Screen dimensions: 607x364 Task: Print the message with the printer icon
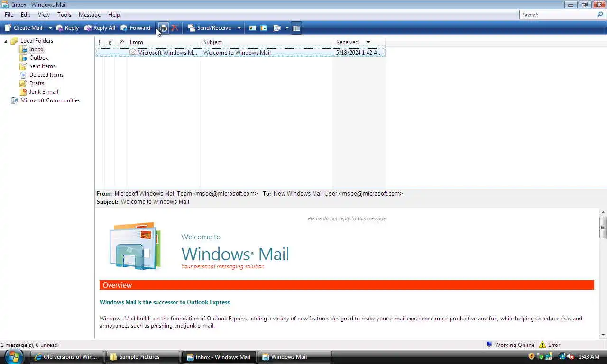(163, 28)
